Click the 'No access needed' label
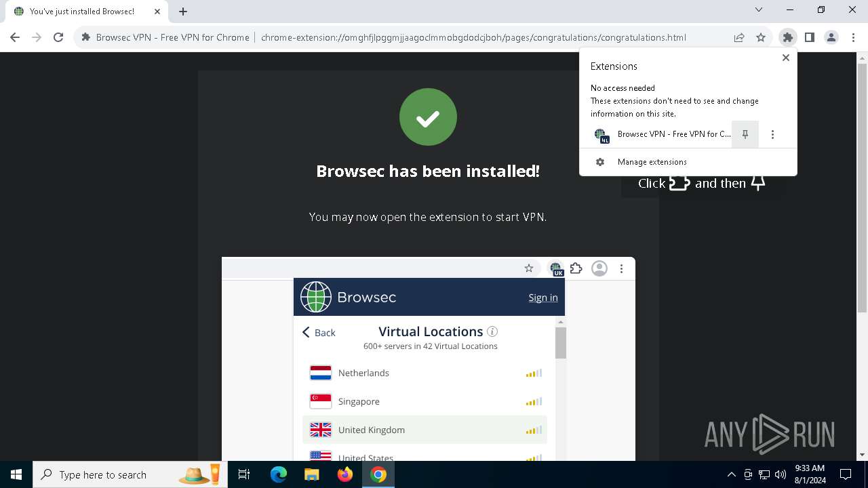 click(623, 88)
